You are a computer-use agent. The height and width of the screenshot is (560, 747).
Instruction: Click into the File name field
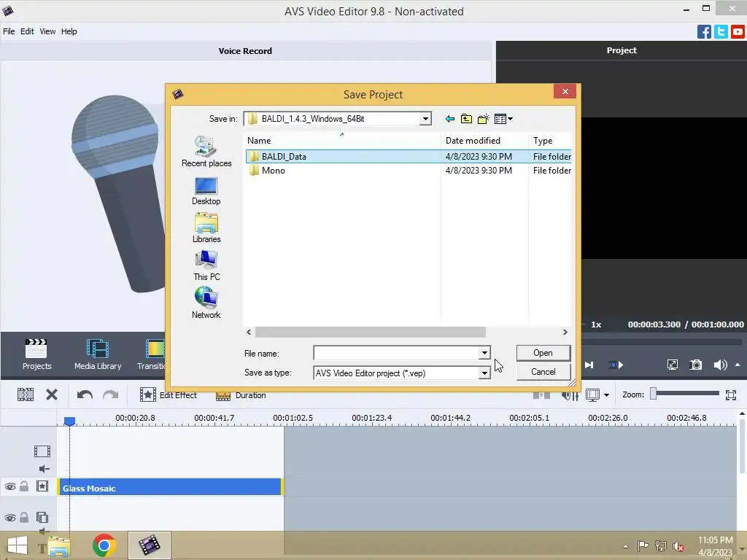tap(396, 354)
